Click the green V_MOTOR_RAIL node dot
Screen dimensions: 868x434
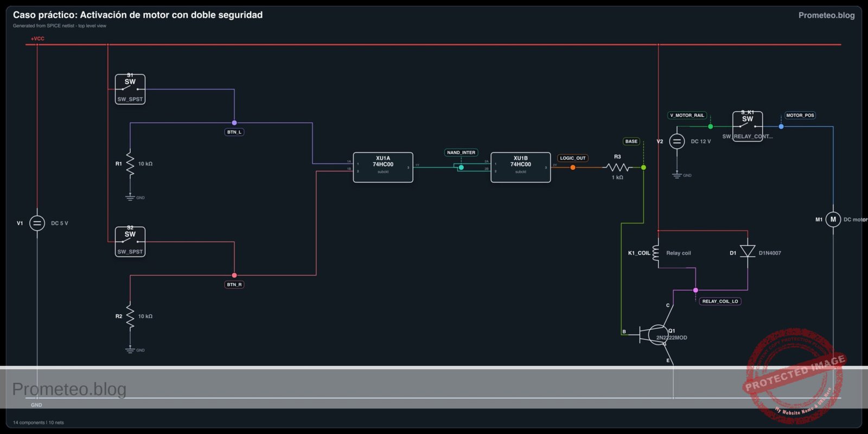(x=710, y=126)
